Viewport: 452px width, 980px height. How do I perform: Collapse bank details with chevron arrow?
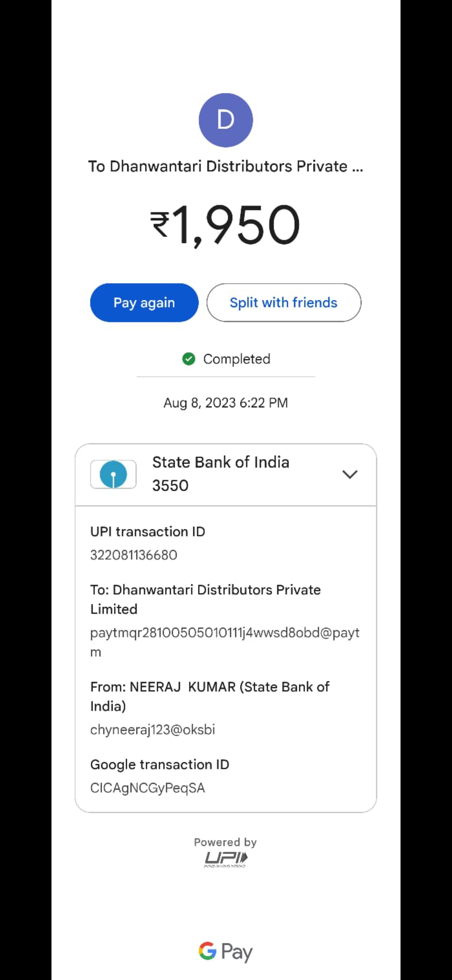(350, 474)
